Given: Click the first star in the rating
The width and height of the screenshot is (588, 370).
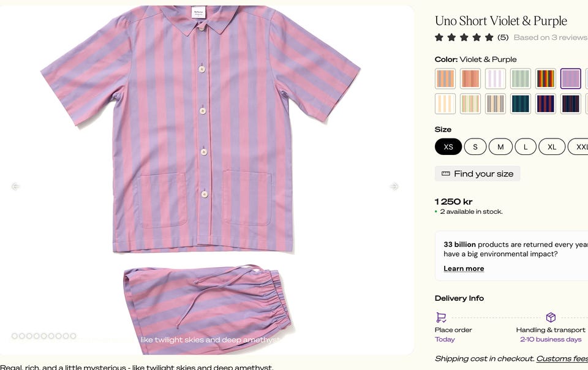Looking at the screenshot, I should tap(439, 37).
